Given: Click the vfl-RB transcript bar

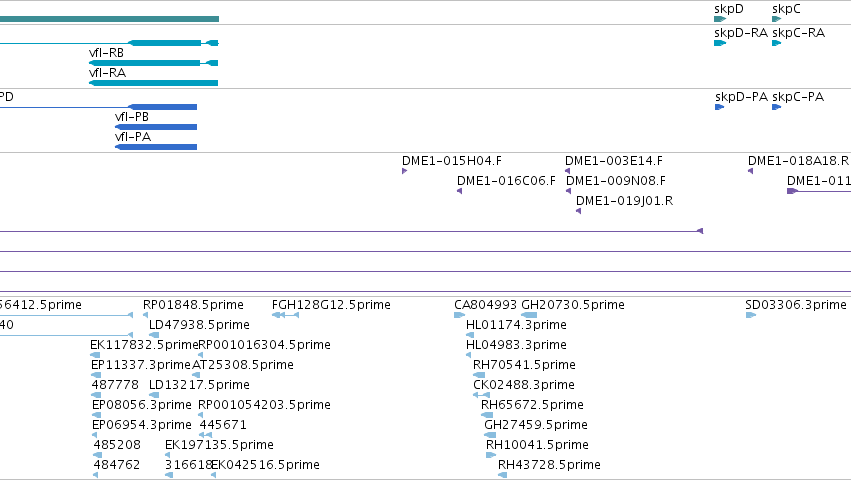Looking at the screenshot, I should [154, 63].
